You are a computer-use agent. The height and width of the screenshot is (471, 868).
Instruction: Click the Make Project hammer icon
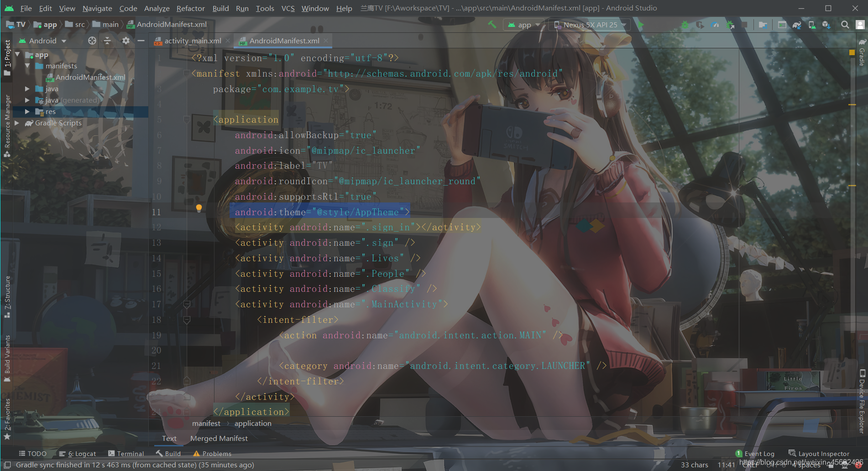coord(492,25)
